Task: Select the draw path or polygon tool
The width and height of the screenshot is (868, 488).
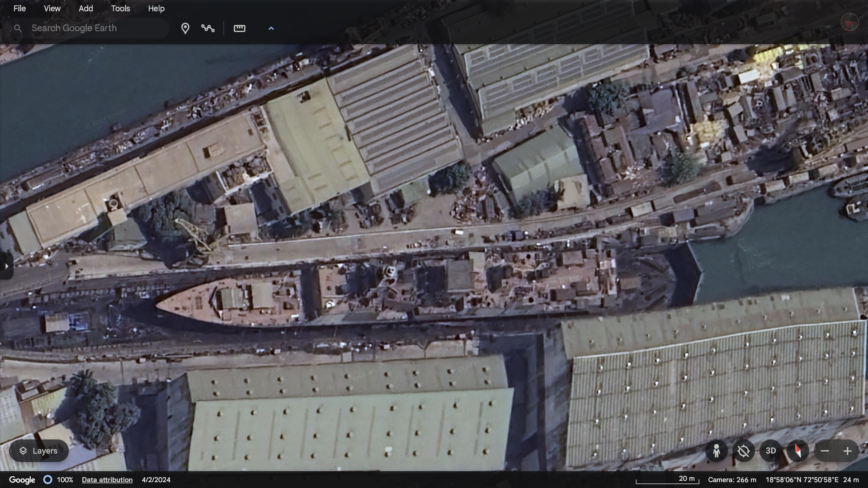Action: (208, 28)
